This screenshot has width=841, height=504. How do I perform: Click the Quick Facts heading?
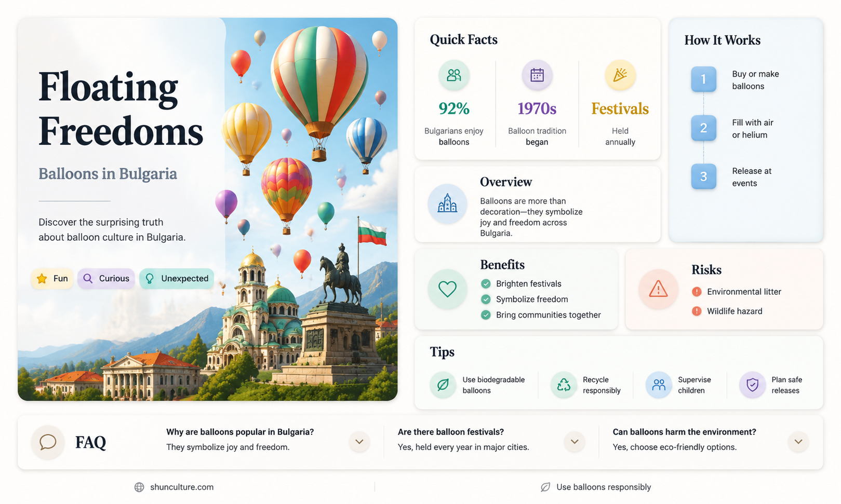(463, 40)
